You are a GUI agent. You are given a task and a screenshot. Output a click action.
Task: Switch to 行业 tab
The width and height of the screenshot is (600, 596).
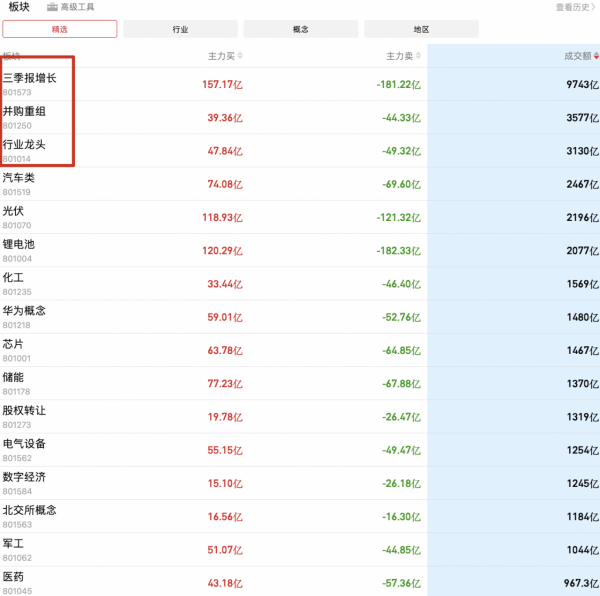pyautogui.click(x=180, y=29)
